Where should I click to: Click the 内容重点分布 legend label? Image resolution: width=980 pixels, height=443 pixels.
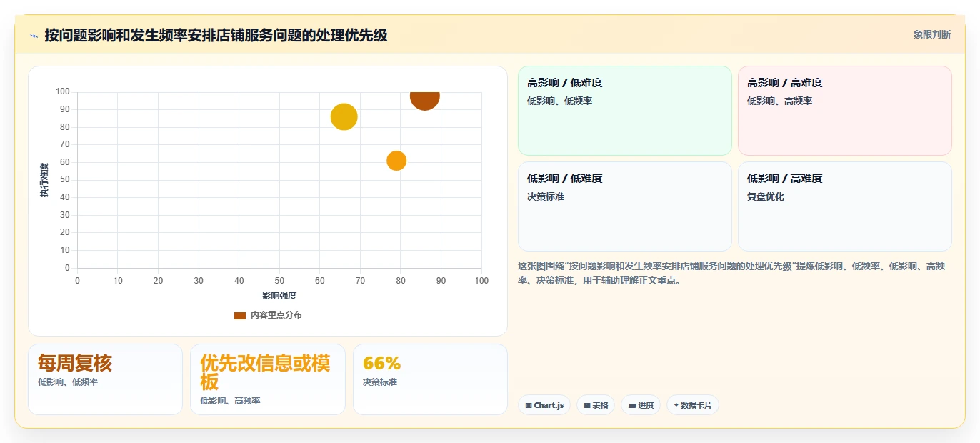276,315
